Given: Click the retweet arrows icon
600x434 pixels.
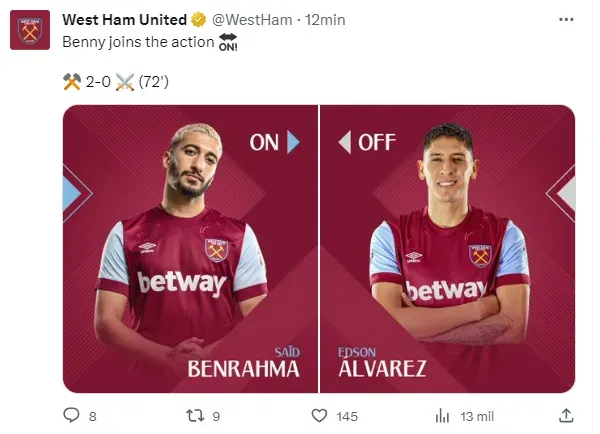Looking at the screenshot, I should click(195, 416).
